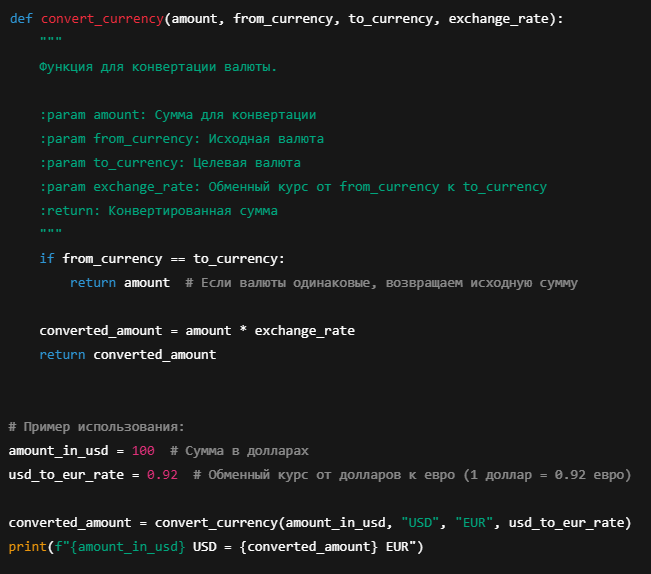Click the string "USD" in the function call
This screenshot has height=574, width=651.
pos(420,523)
